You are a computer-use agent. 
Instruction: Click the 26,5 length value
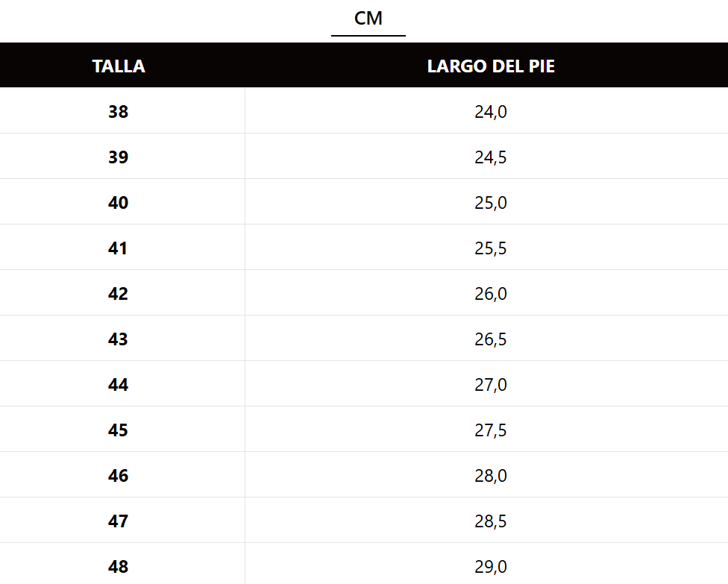point(491,339)
